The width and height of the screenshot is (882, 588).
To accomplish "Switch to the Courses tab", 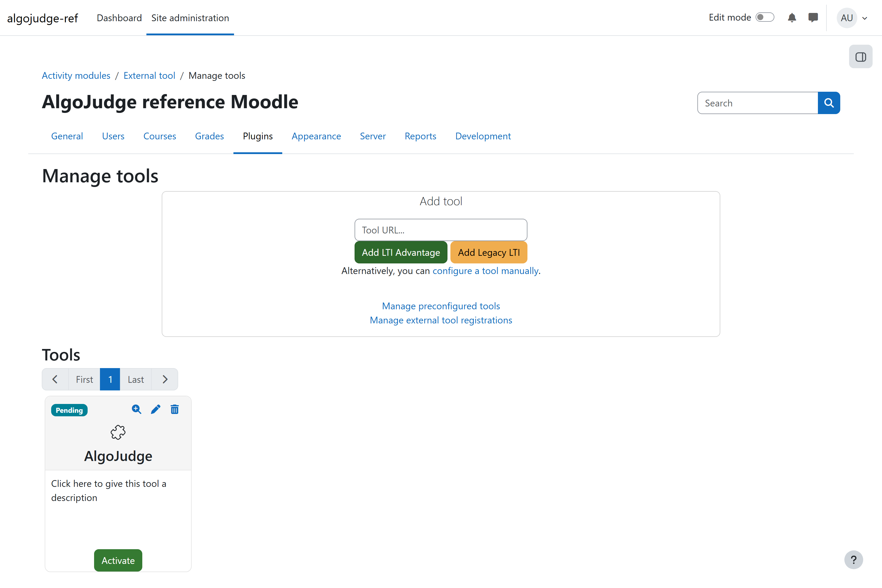I will tap(160, 136).
